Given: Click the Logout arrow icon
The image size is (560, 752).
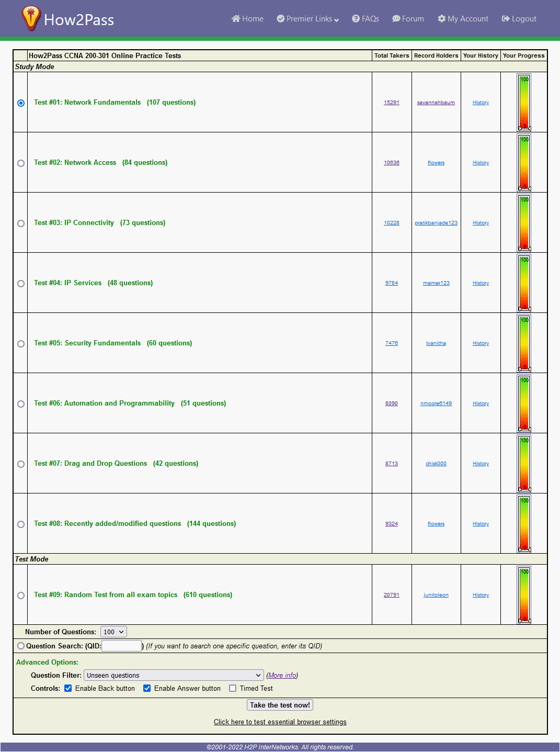Looking at the screenshot, I should coord(506,19).
